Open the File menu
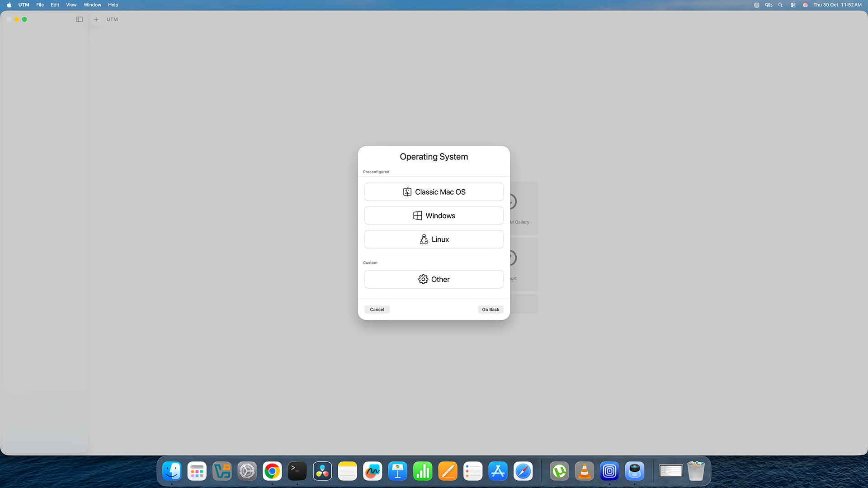Image resolution: width=868 pixels, height=488 pixels. click(40, 5)
